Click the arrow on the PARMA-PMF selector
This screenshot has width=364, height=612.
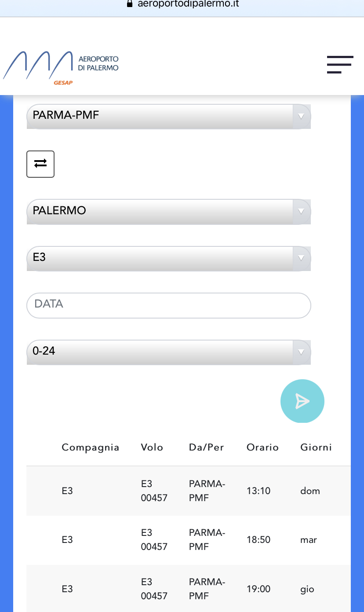[x=301, y=116]
